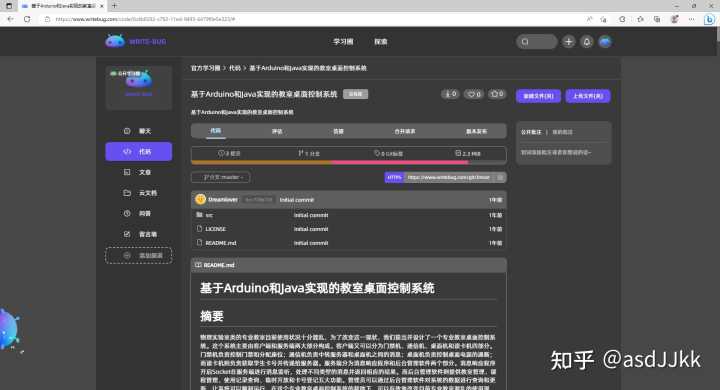
Task: Click the purple 上传文件 button
Action: click(x=588, y=96)
